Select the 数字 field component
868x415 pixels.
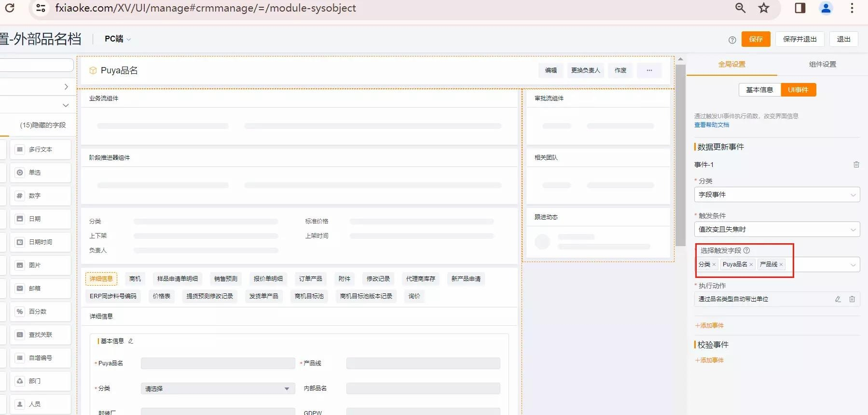coord(41,196)
